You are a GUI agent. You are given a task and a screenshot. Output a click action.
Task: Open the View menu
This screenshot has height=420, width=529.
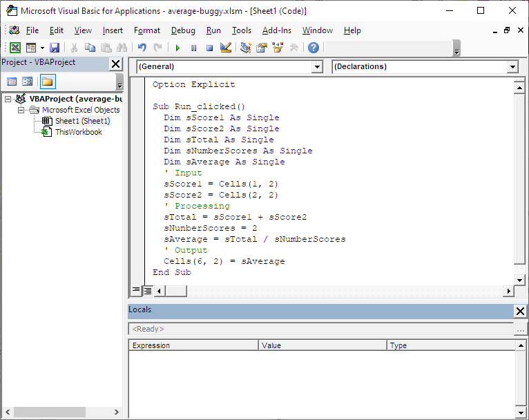click(x=83, y=30)
